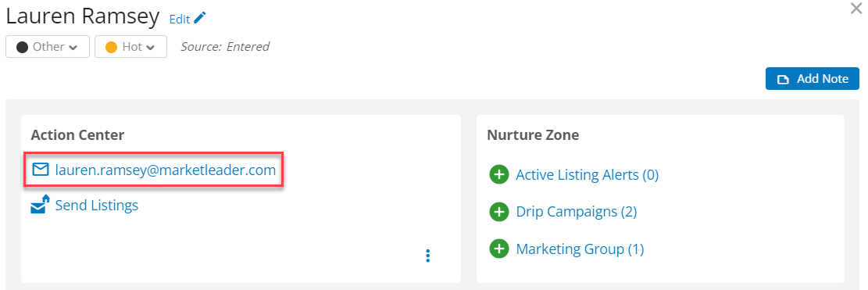The image size is (868, 290).
Task: Click green plus for Active Listing Alerts
Action: point(498,175)
